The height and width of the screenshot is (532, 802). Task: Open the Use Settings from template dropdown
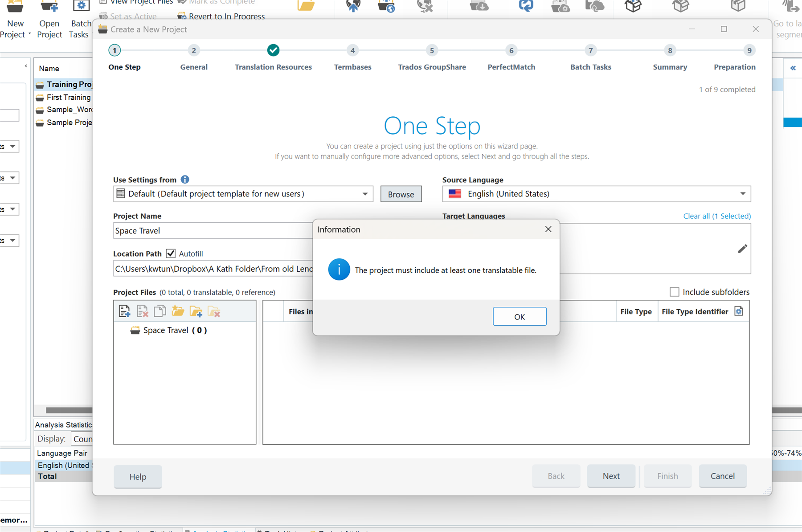365,194
